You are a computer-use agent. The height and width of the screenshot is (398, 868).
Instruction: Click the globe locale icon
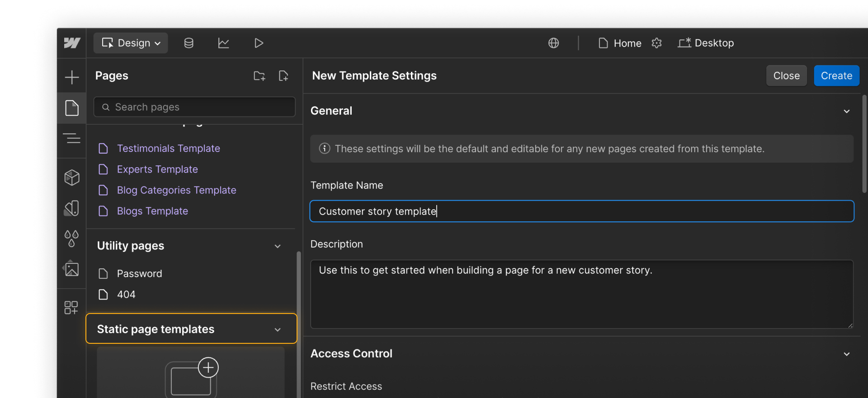[554, 43]
